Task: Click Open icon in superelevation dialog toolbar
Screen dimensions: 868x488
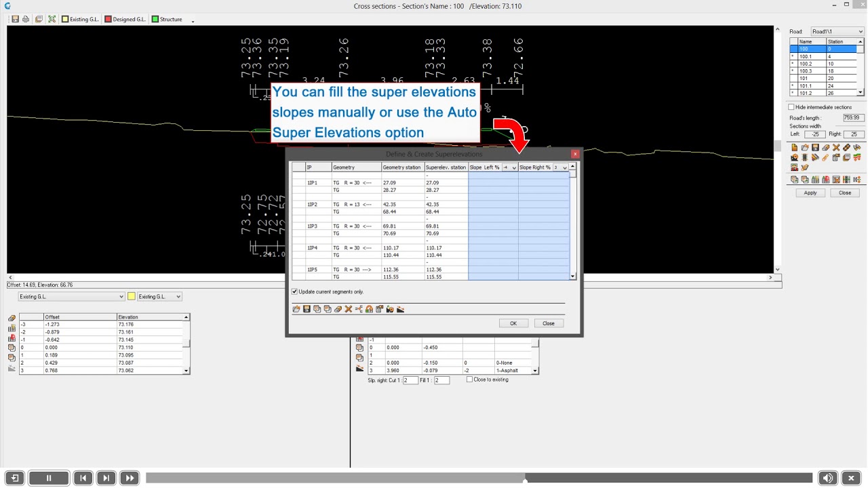Action: pyautogui.click(x=296, y=309)
